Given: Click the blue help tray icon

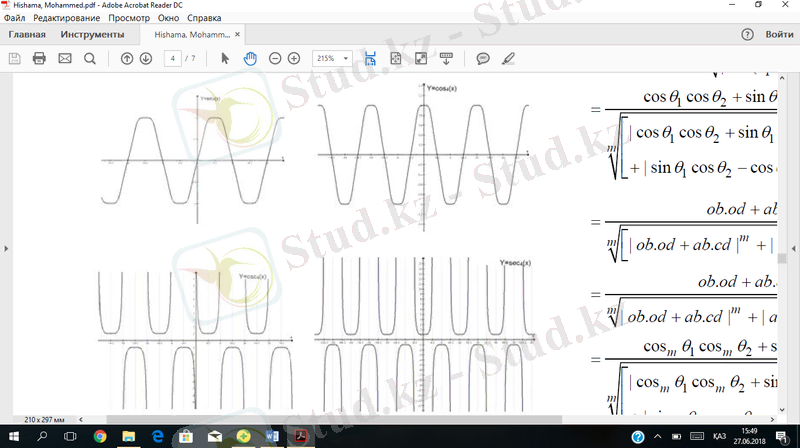Looking at the screenshot, I should pos(638,437).
